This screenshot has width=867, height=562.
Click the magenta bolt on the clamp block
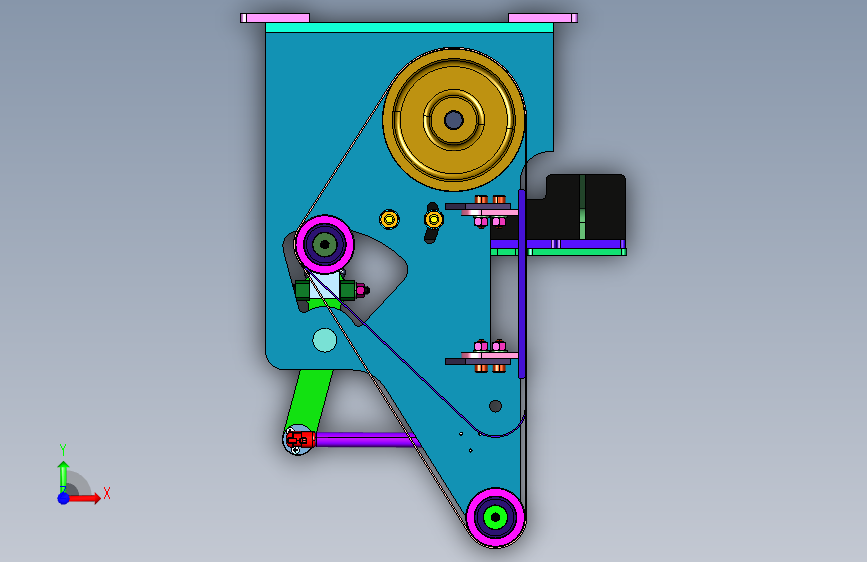(x=362, y=290)
